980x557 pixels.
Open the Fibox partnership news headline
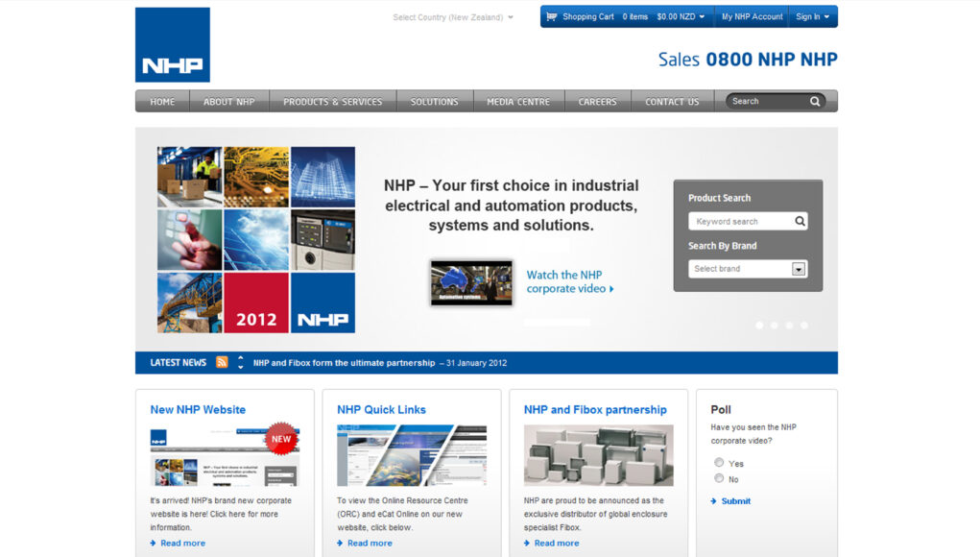pos(344,363)
